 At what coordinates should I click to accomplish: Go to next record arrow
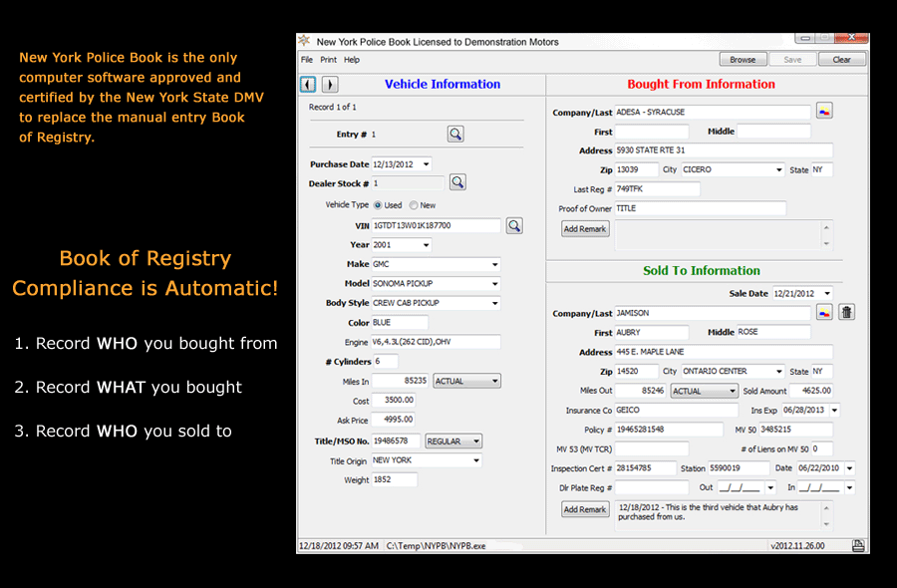click(330, 85)
